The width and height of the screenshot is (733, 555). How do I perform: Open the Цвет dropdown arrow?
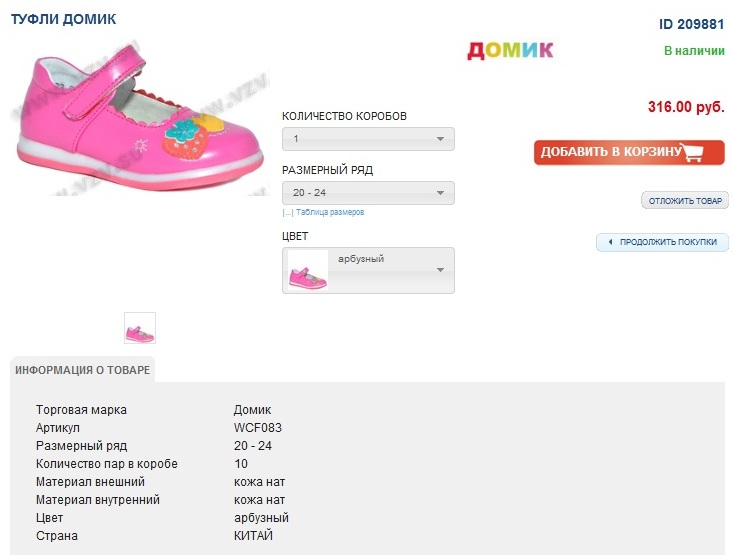pos(440,270)
